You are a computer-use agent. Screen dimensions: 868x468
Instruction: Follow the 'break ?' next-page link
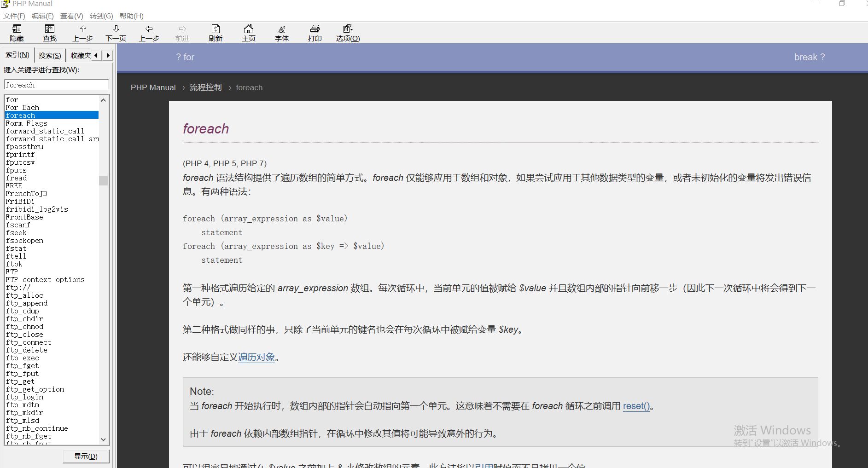point(810,57)
